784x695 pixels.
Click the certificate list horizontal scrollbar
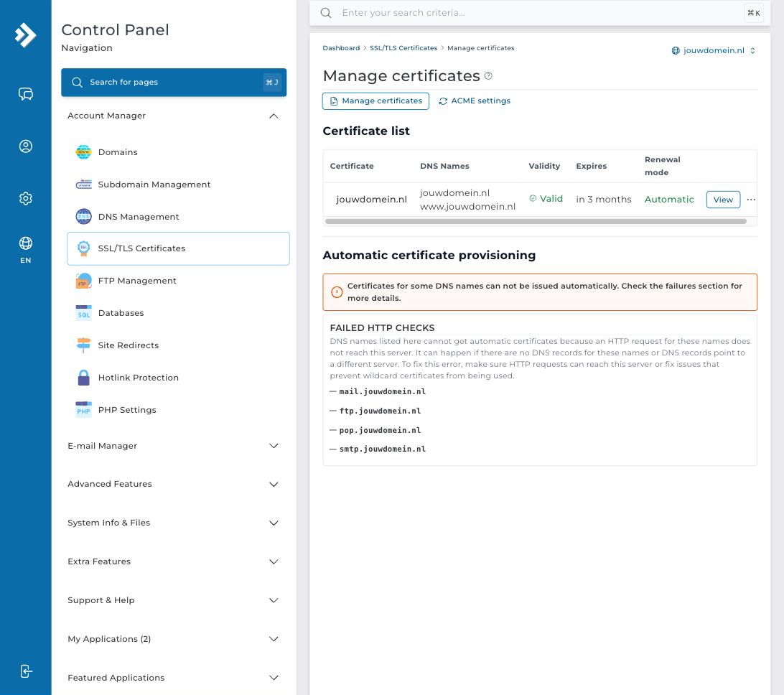click(x=536, y=221)
